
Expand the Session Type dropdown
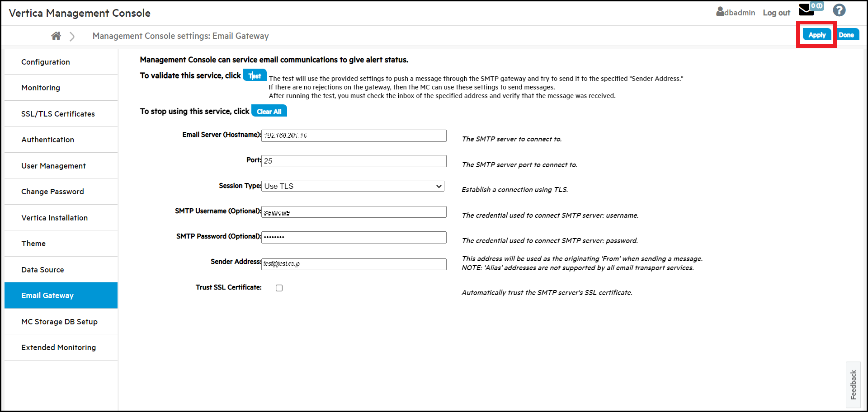pos(353,186)
